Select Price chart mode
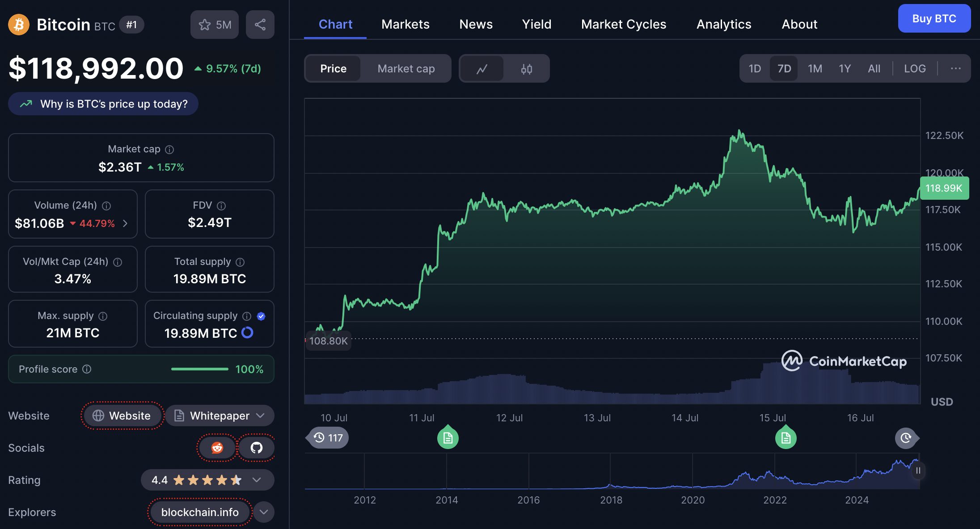The width and height of the screenshot is (980, 529). [x=334, y=69]
